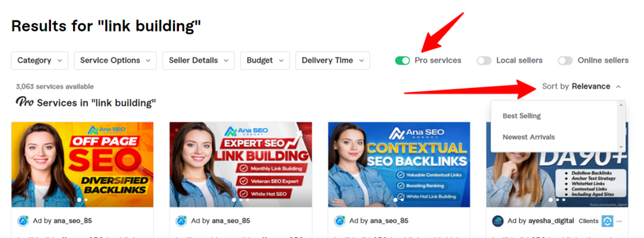Click sort dropdown scrollbar down arrow
The image size is (644, 238).
pyautogui.click(x=621, y=147)
